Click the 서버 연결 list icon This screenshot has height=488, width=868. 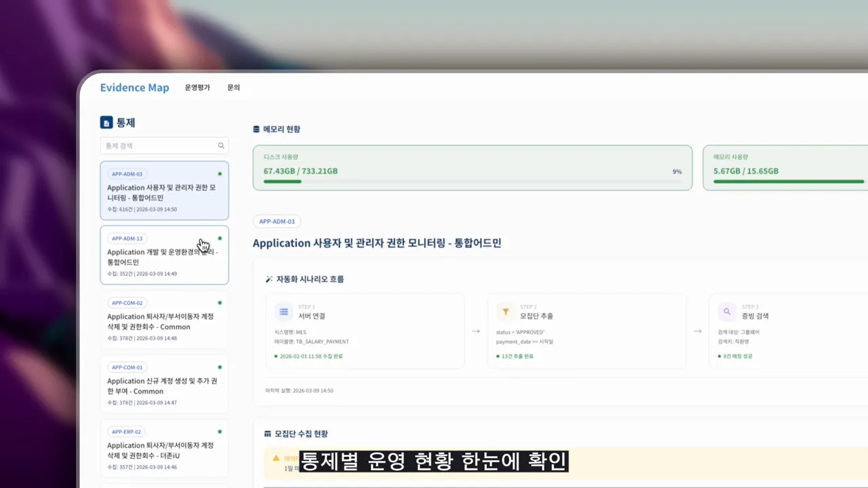[x=283, y=312]
